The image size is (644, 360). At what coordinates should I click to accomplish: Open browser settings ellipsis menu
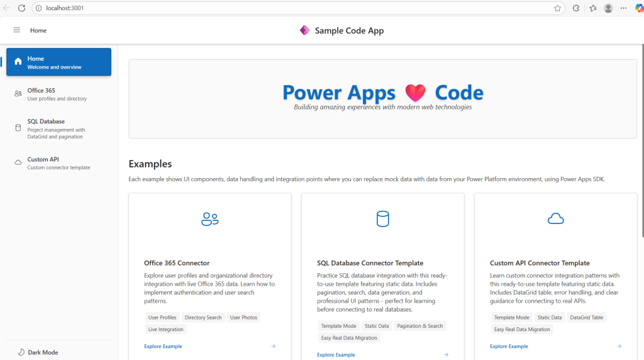click(x=623, y=8)
